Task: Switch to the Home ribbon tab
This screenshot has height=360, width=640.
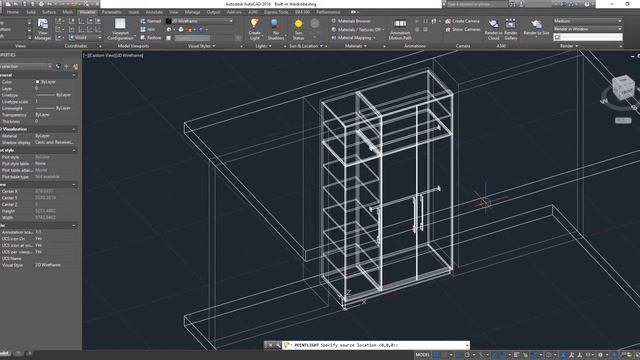Action: pos(13,12)
